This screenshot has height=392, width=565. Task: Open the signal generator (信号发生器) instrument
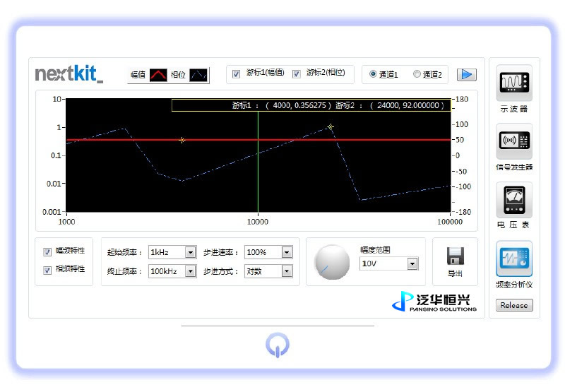(514, 141)
